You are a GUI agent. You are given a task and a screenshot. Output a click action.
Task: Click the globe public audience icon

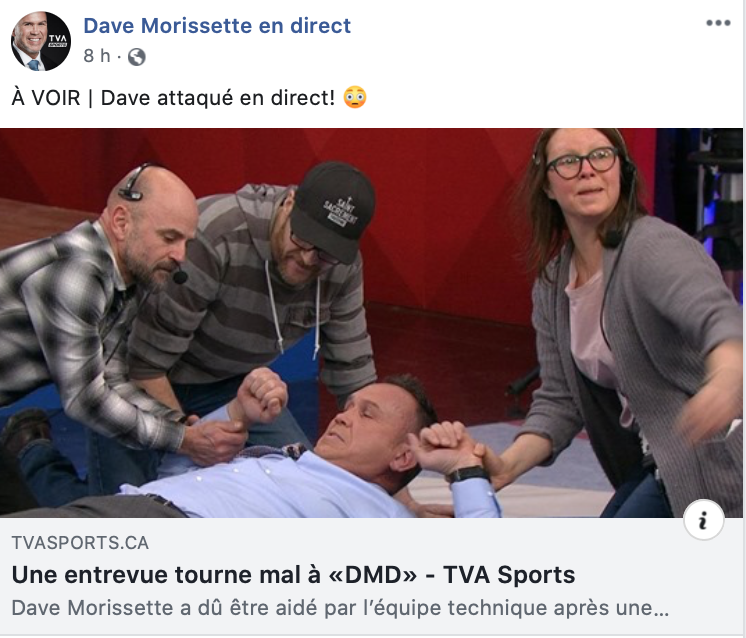[x=137, y=57]
